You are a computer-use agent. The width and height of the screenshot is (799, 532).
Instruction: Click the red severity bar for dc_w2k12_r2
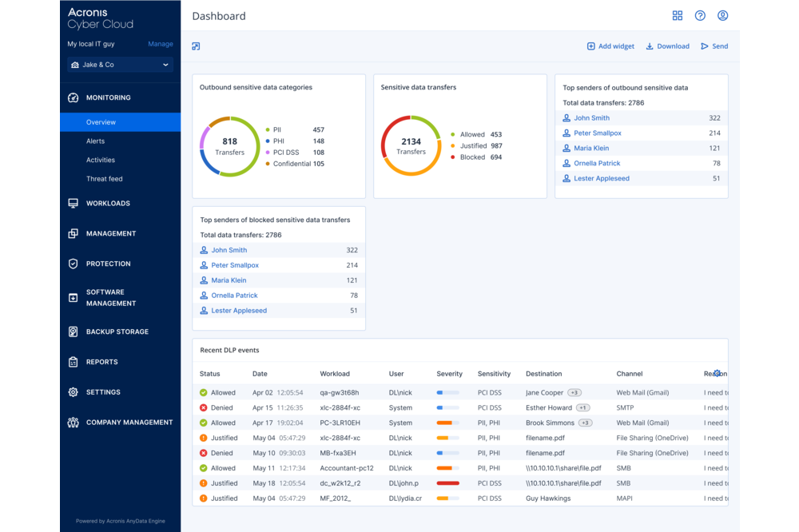coord(447,483)
